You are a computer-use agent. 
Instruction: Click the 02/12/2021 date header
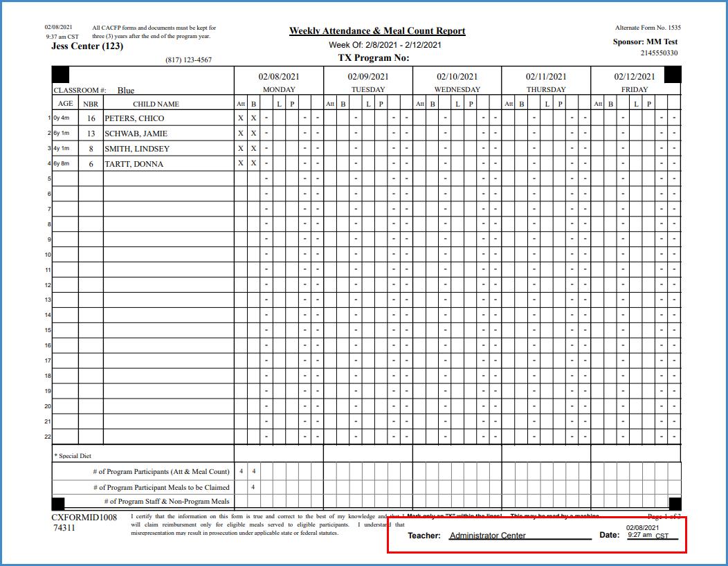(x=635, y=77)
